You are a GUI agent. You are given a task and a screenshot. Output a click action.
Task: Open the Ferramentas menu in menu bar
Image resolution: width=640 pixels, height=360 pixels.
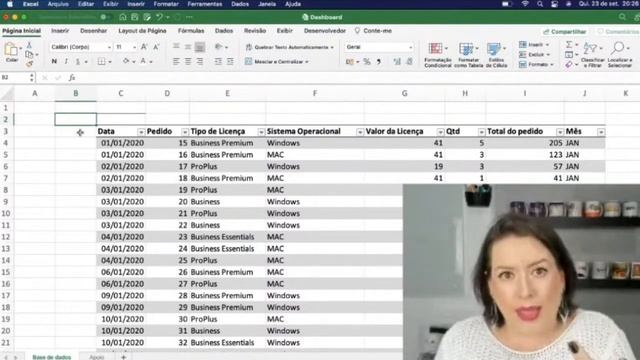(x=205, y=4)
